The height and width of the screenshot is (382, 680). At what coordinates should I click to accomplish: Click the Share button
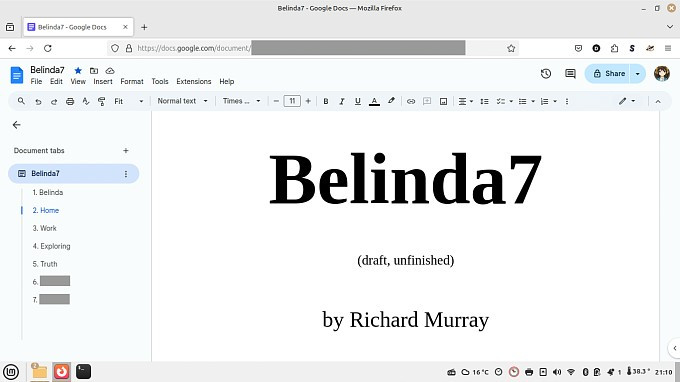point(608,73)
